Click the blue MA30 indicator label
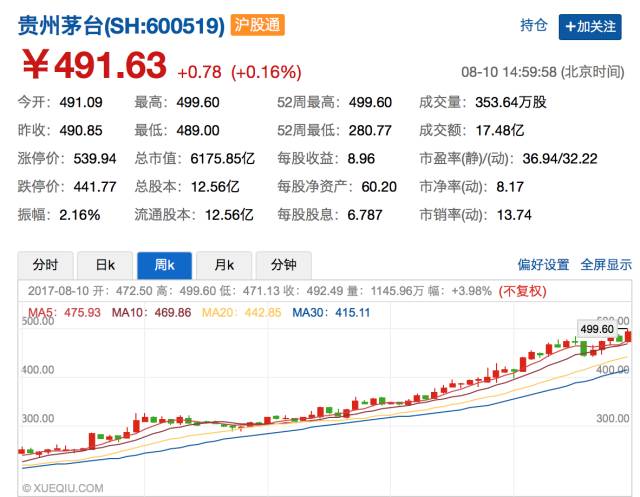The width and height of the screenshot is (640, 497). (x=331, y=313)
